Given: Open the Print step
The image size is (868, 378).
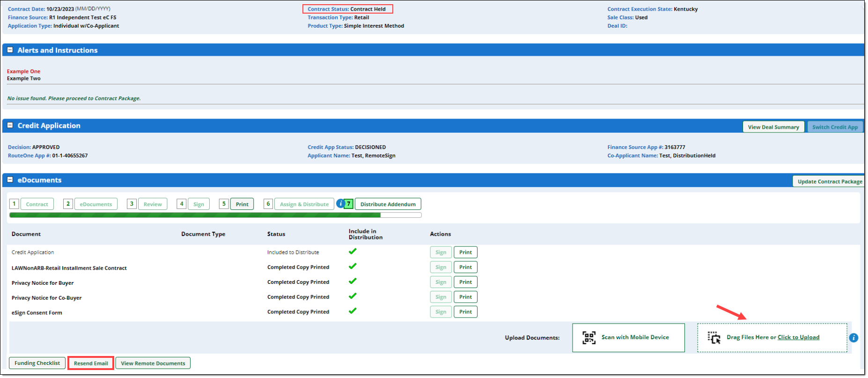Looking at the screenshot, I should click(x=242, y=204).
